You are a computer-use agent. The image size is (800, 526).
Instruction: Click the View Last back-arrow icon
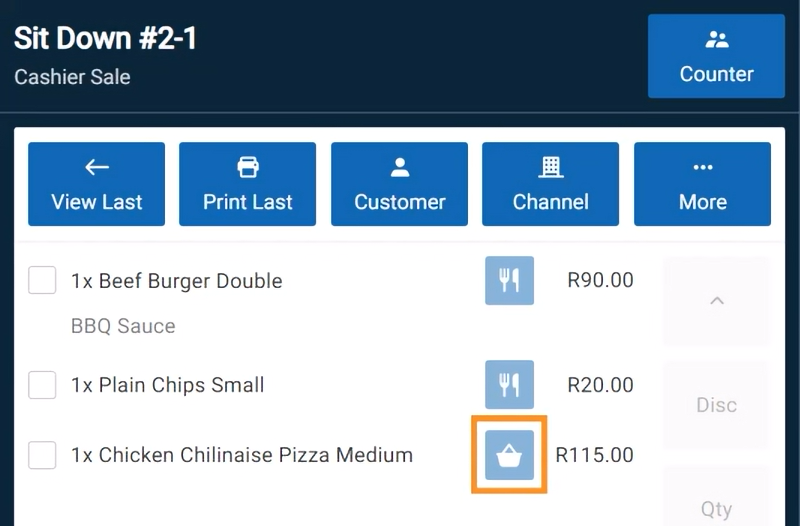[97, 167]
